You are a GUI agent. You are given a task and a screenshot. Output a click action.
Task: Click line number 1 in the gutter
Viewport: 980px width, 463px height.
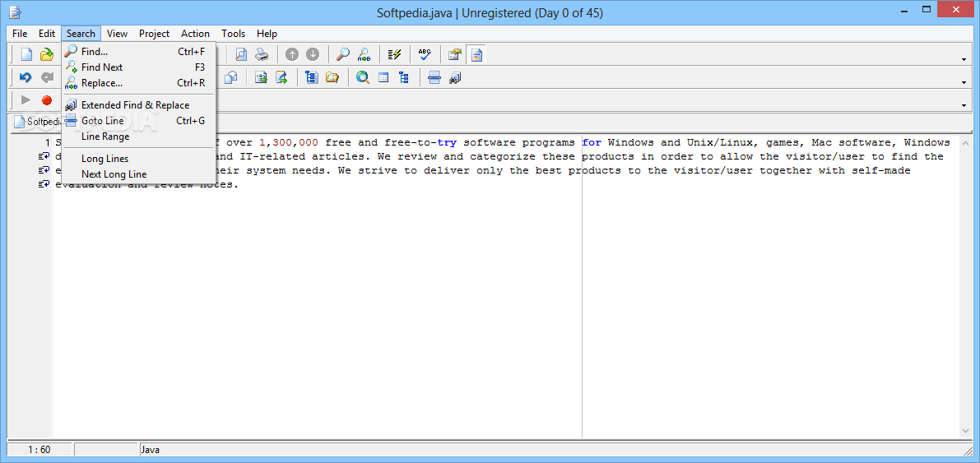pos(47,143)
